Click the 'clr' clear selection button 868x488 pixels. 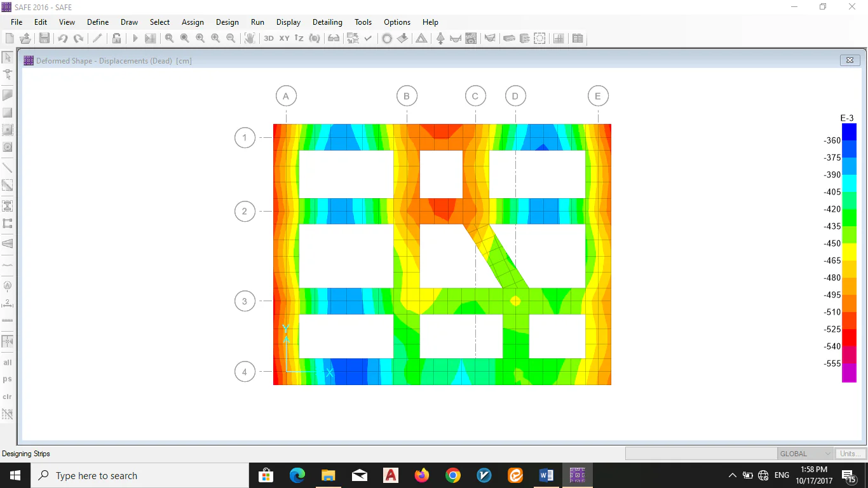(x=8, y=396)
